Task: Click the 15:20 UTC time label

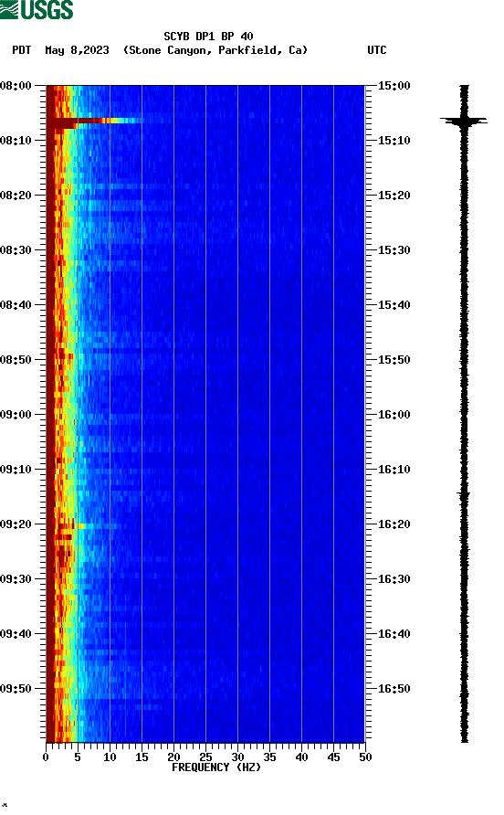Action: [394, 196]
